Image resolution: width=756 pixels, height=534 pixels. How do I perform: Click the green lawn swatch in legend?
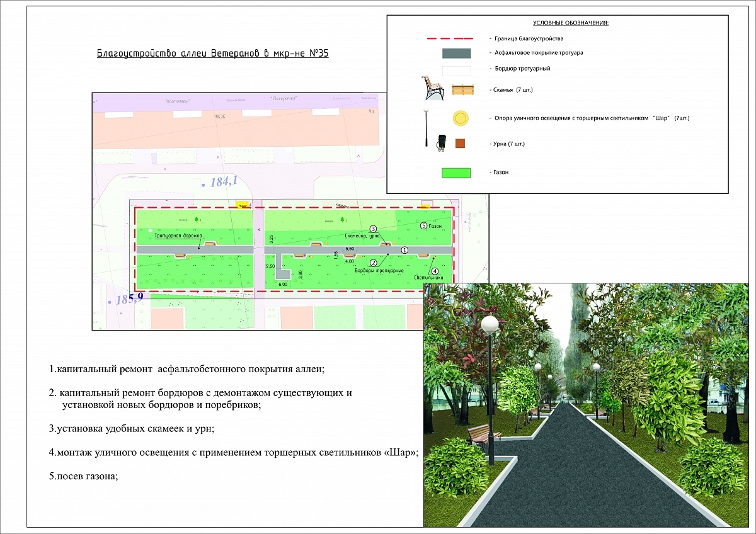click(456, 173)
